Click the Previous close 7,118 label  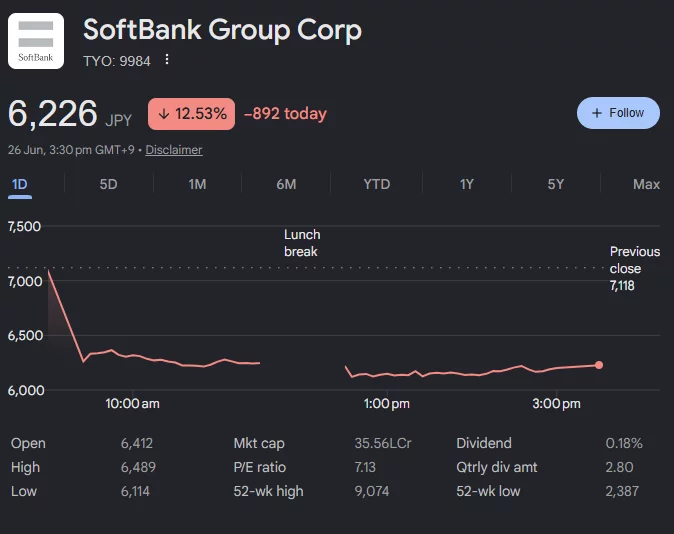[x=634, y=268]
